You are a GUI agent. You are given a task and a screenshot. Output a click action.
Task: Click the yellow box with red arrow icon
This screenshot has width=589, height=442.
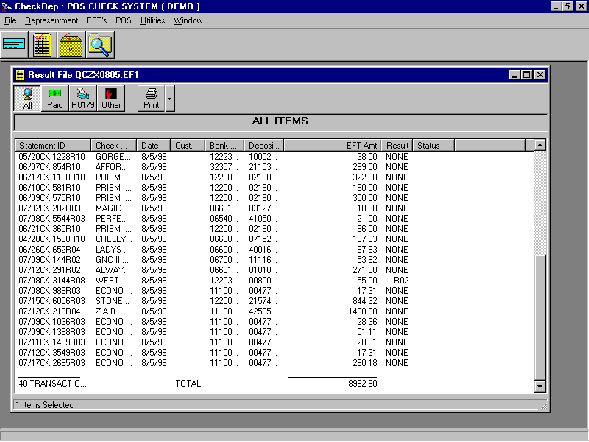click(71, 45)
